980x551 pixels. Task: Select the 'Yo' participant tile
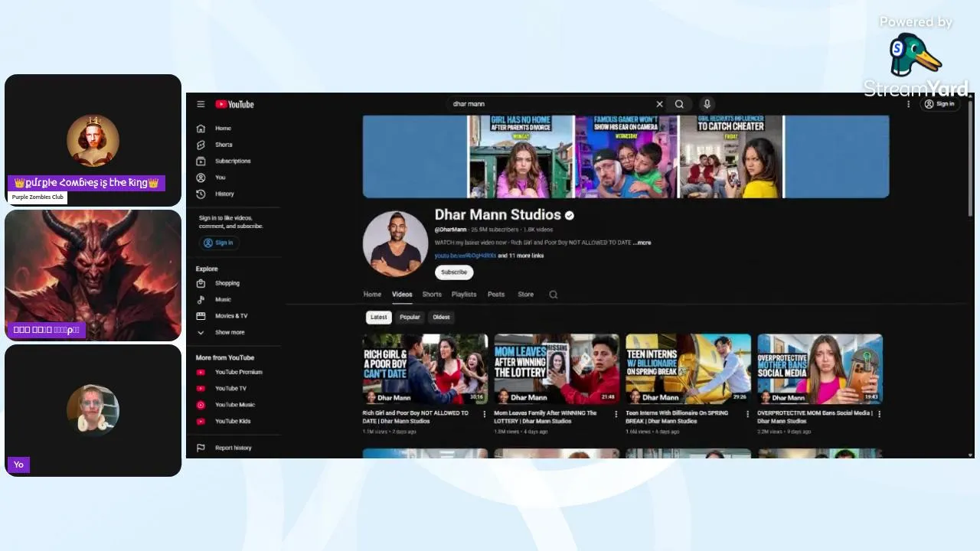[93, 410]
